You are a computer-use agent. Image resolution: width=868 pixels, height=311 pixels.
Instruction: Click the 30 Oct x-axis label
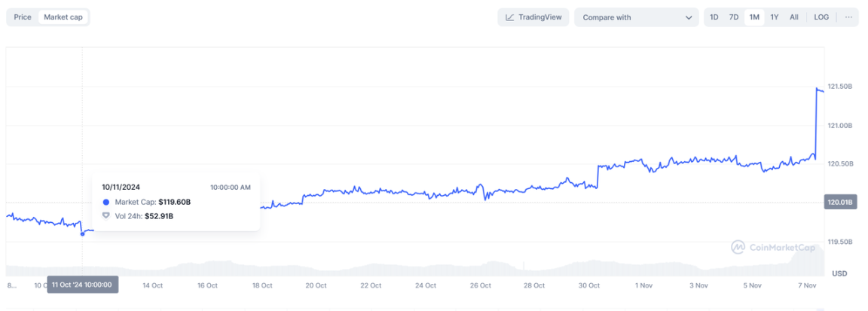click(x=588, y=285)
